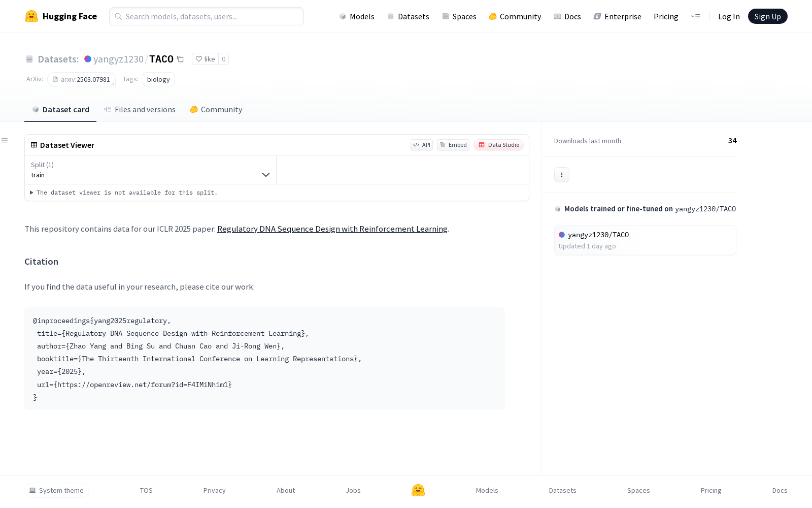Go to Datasets in top navigation
812x508 pixels.
tap(408, 16)
